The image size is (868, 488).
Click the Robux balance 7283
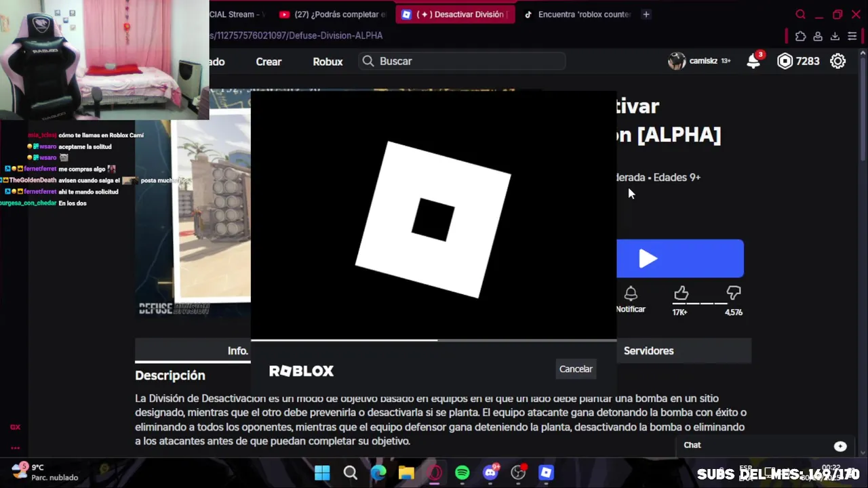(x=808, y=61)
